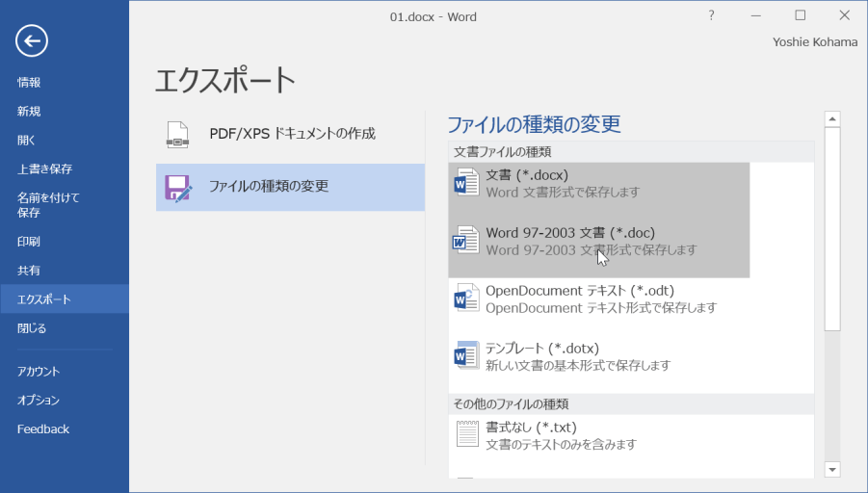The image size is (868, 493).
Task: Click the OpenDocument テキスト file icon
Action: tap(466, 298)
